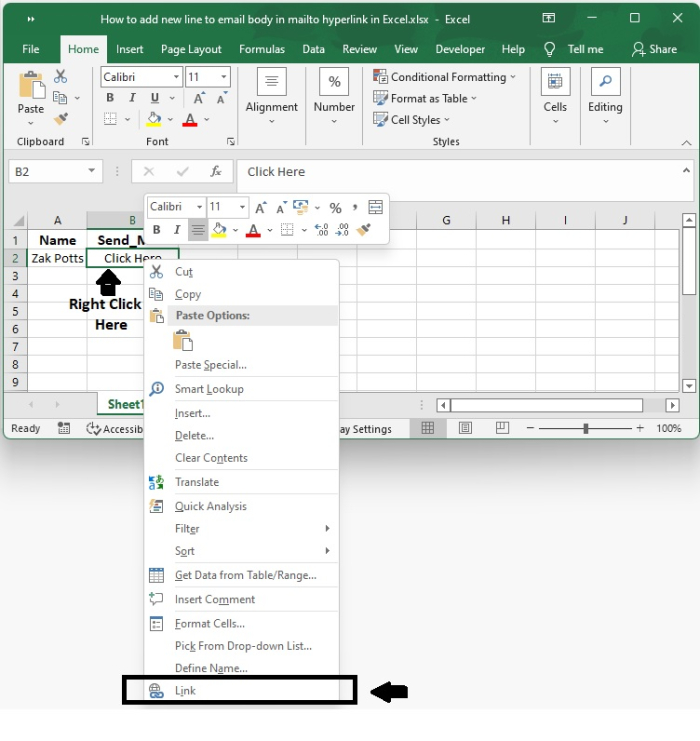Click the Insert Function fx icon

[x=216, y=171]
